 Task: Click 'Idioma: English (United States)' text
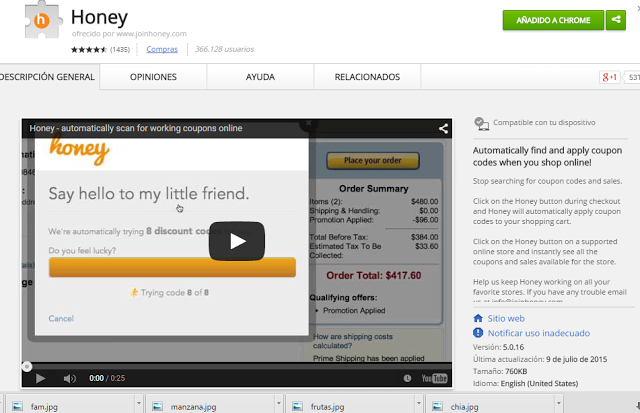pyautogui.click(x=525, y=383)
